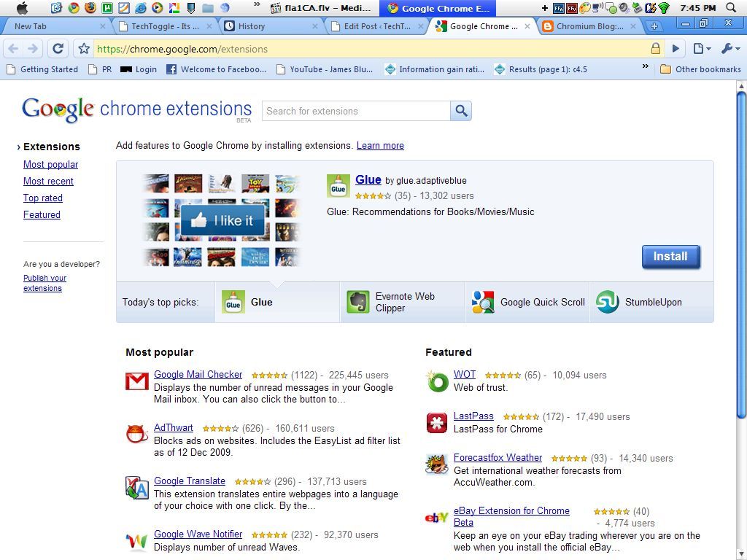Open the Most popular sidebar link

click(x=50, y=164)
